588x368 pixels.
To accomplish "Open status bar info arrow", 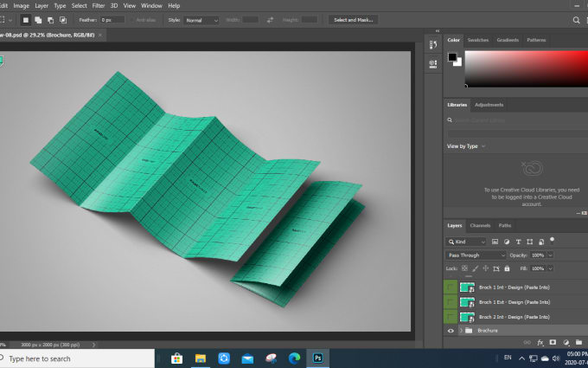I will [x=93, y=345].
